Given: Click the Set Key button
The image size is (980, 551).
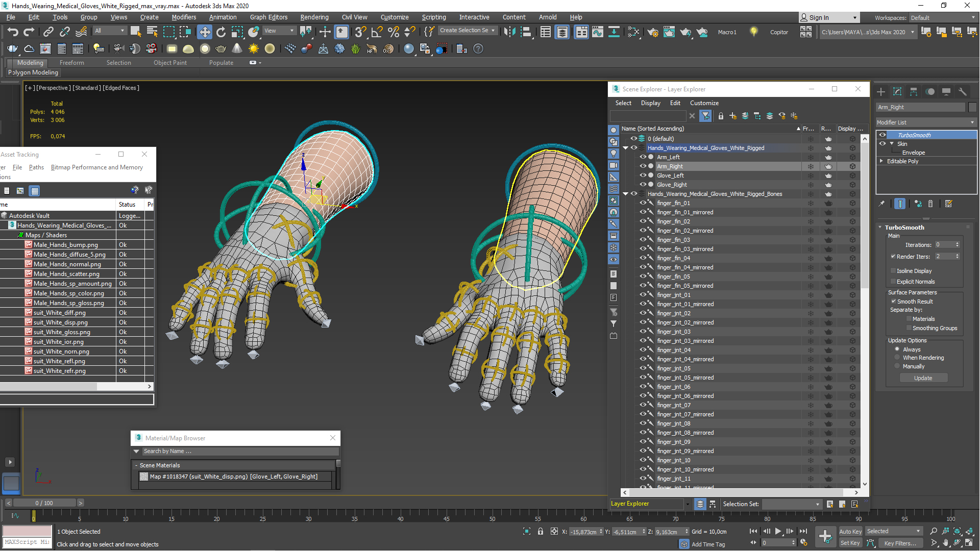Looking at the screenshot, I should click(850, 543).
